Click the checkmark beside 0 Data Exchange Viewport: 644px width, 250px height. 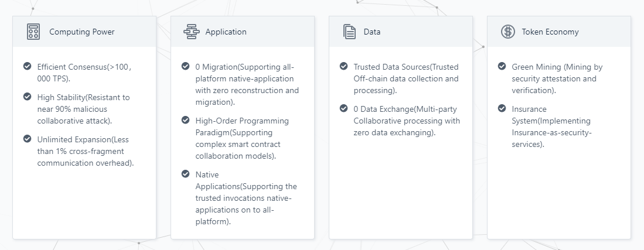coord(344,108)
